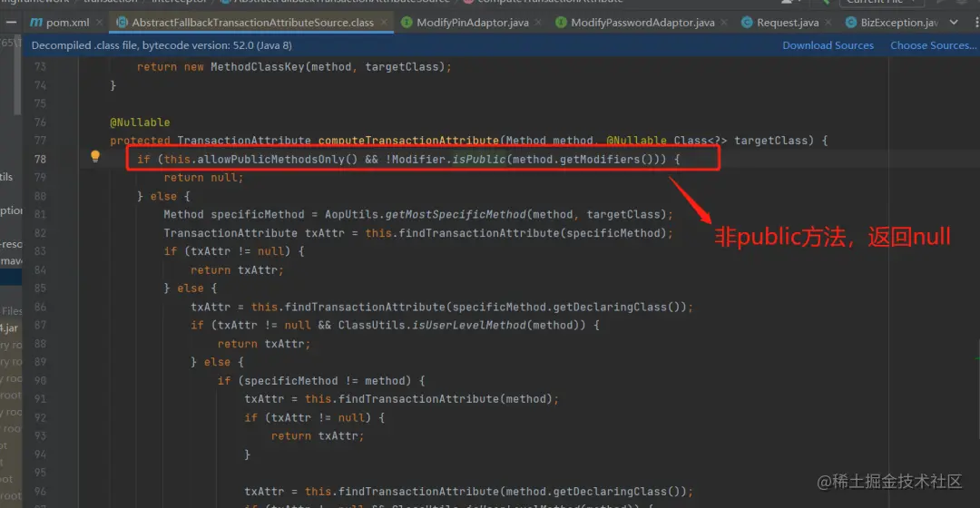The image size is (980, 508).
Task: Switch to the Request.java tab
Action: [788, 23]
